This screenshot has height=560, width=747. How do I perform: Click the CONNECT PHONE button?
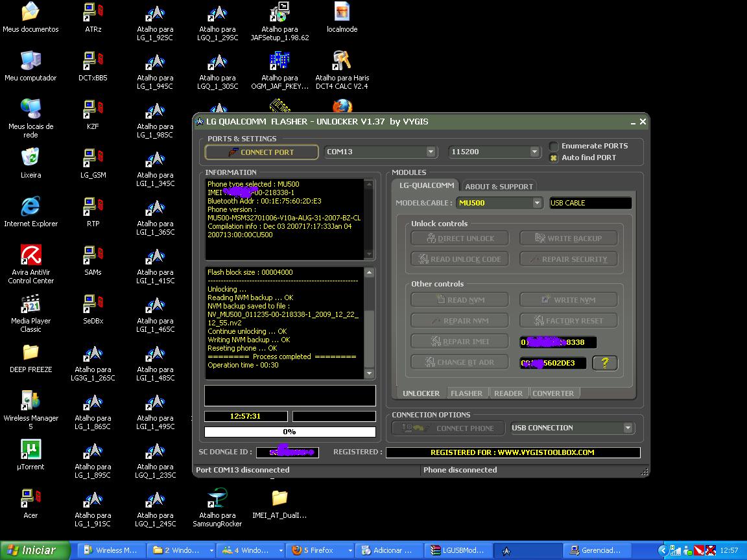pyautogui.click(x=449, y=428)
